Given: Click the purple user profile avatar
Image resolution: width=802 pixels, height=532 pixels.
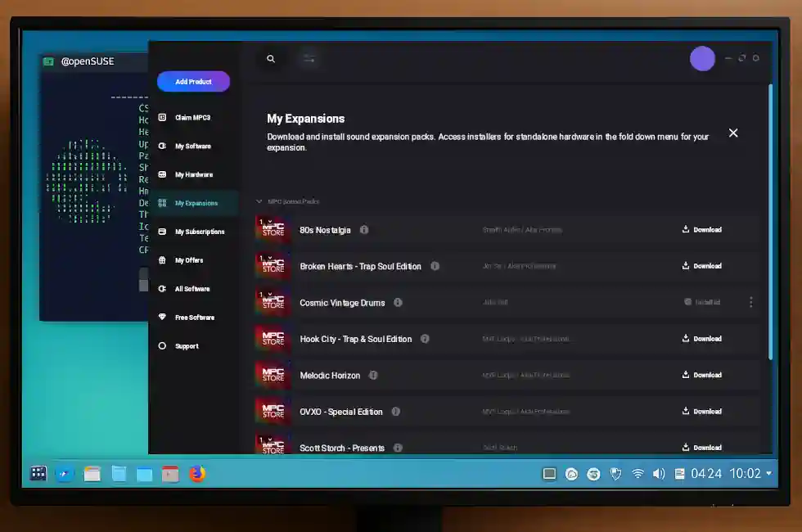Looking at the screenshot, I should click(x=702, y=58).
